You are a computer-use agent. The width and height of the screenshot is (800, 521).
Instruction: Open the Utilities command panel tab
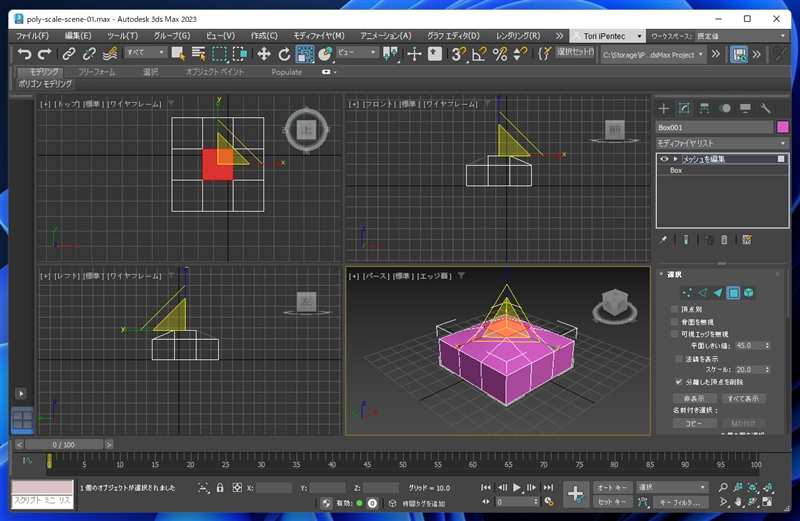[765, 108]
